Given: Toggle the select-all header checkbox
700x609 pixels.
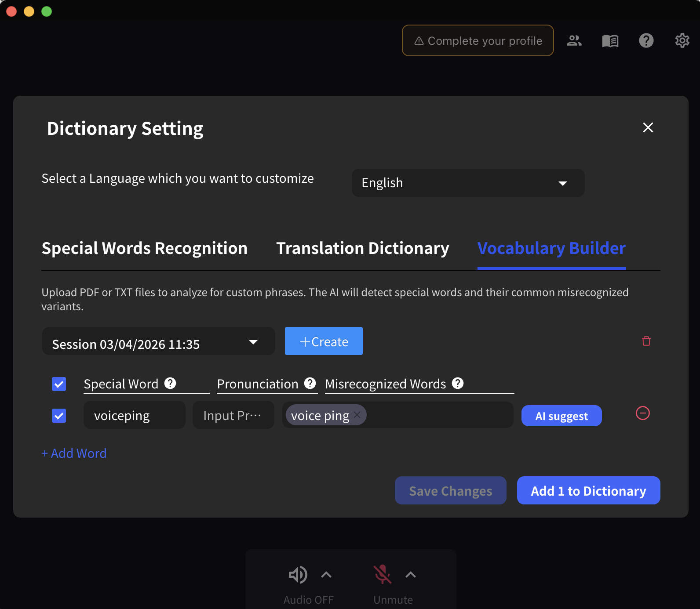Looking at the screenshot, I should pos(59,384).
